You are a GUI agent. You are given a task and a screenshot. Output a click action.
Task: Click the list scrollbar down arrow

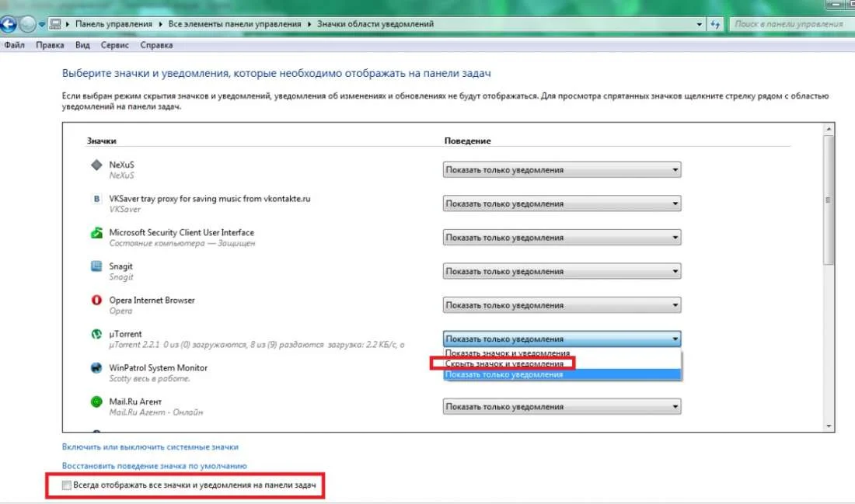[829, 426]
